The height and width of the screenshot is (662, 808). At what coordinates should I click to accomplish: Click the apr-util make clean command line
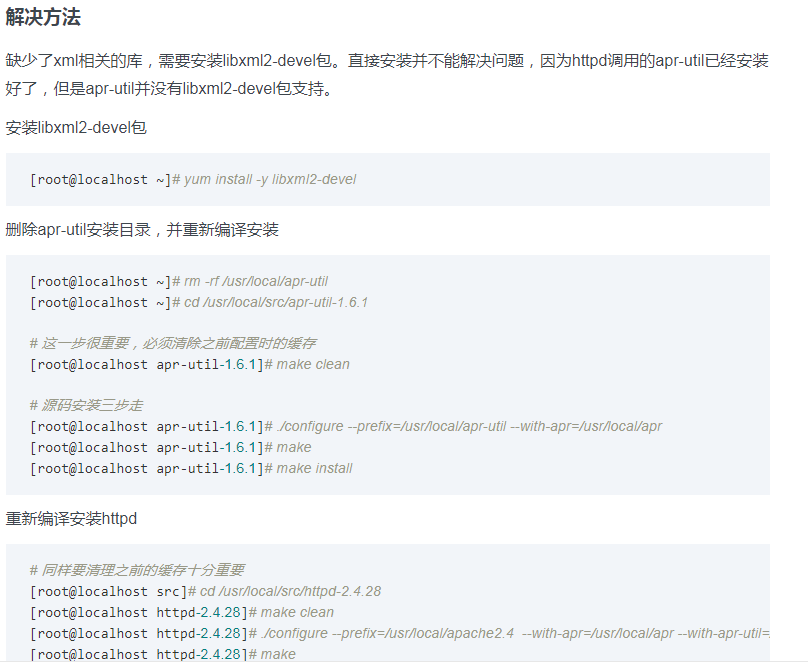[x=190, y=364]
